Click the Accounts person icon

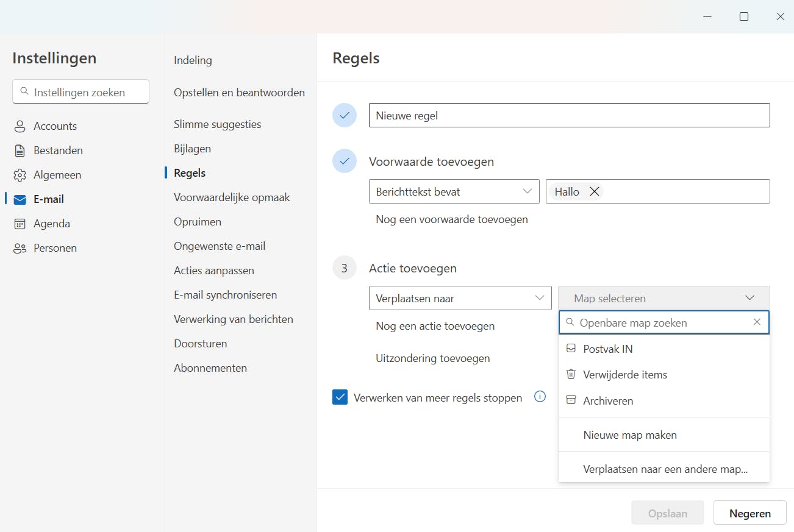point(20,126)
